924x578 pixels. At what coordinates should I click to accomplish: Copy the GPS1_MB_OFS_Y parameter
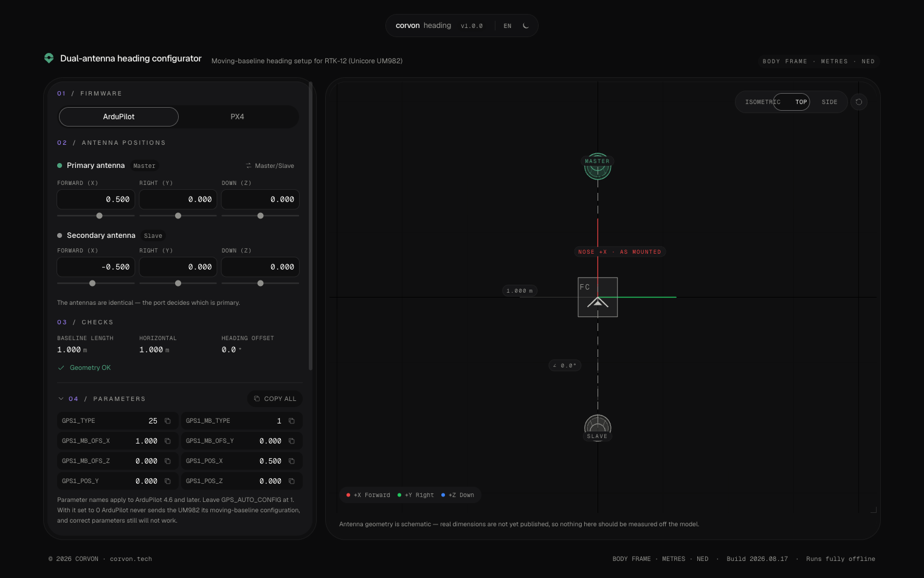[292, 441]
